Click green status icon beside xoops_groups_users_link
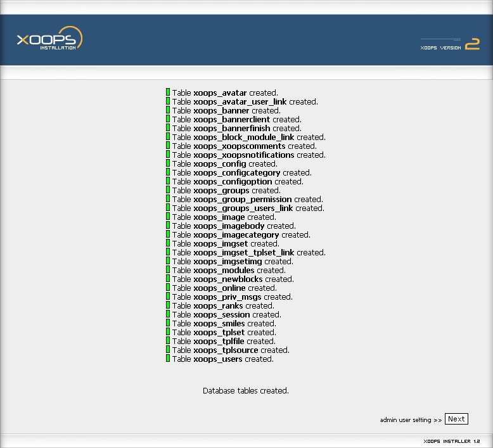Viewport: 493px width, 448px height. tap(168, 207)
